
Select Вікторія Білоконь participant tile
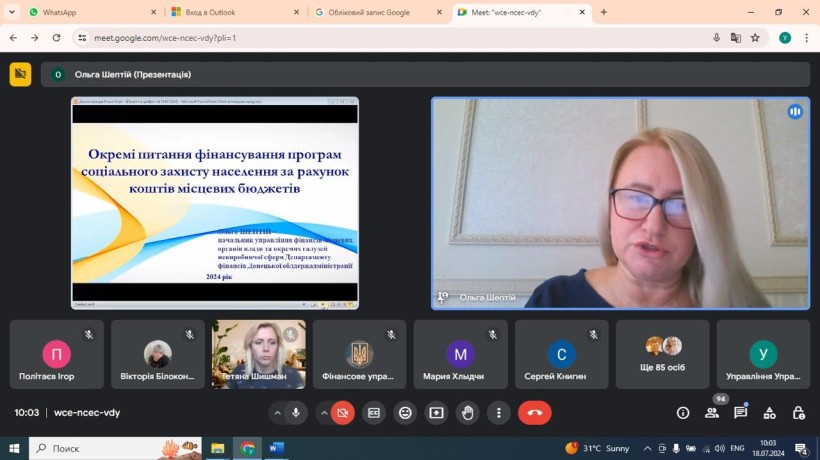pyautogui.click(x=157, y=354)
